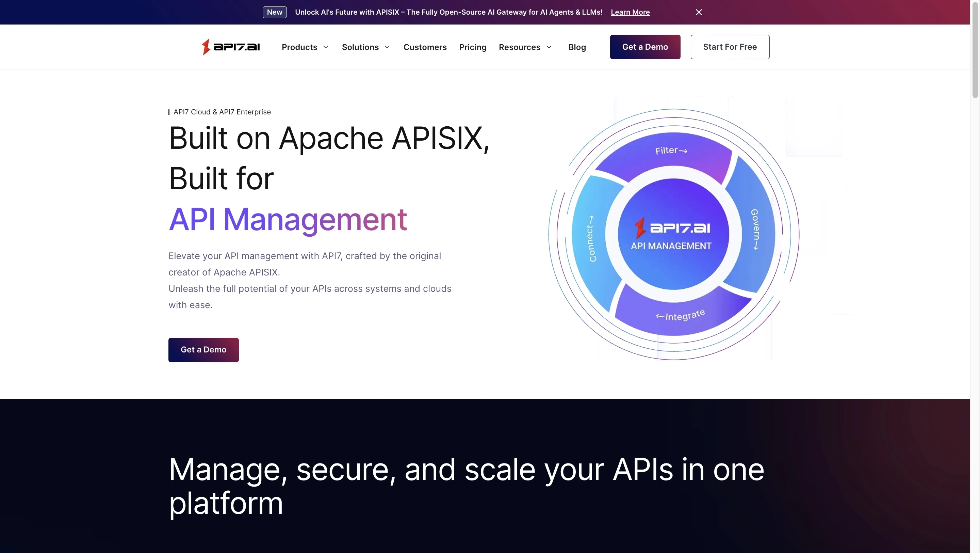Open the Pricing page
Viewport: 980px width, 553px height.
[x=473, y=47]
